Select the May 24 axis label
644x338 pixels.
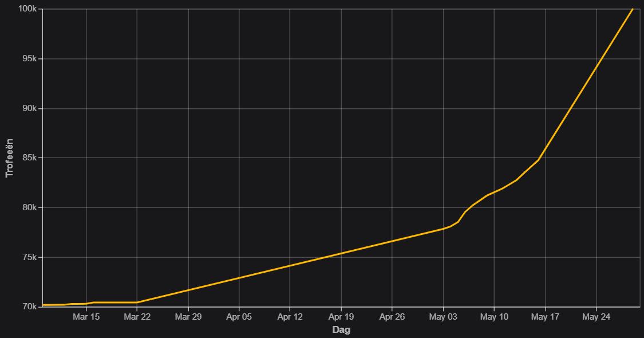coord(596,317)
